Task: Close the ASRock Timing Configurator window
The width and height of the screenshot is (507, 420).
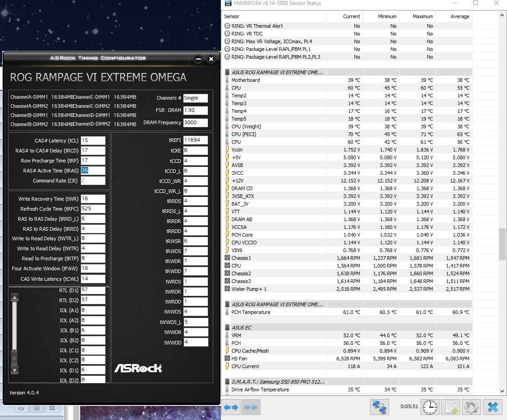Action: (211, 59)
